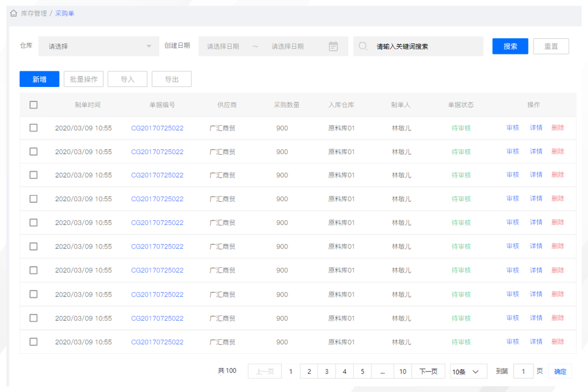Open 详情 in the last table row
588x392 pixels.
point(536,342)
